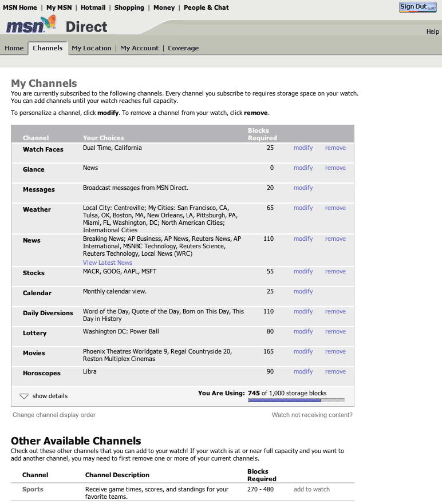Click Washington DC: Power Ball text
This screenshot has width=442, height=504.
point(121,331)
